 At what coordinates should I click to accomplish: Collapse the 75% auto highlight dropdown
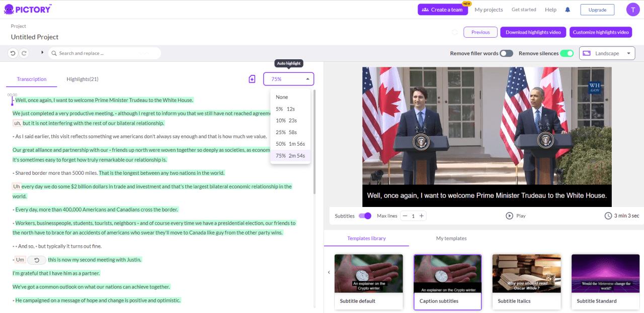pyautogui.click(x=288, y=79)
